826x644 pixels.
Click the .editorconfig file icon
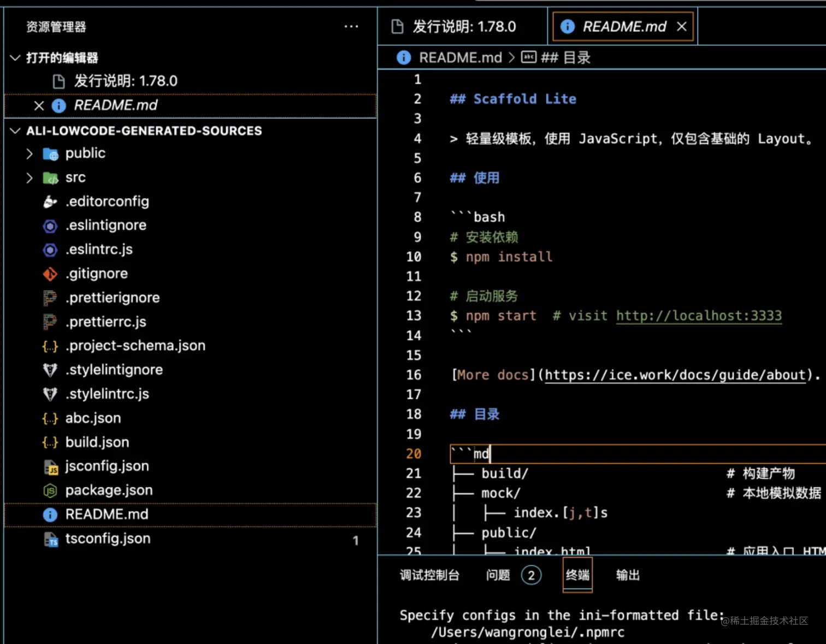50,202
